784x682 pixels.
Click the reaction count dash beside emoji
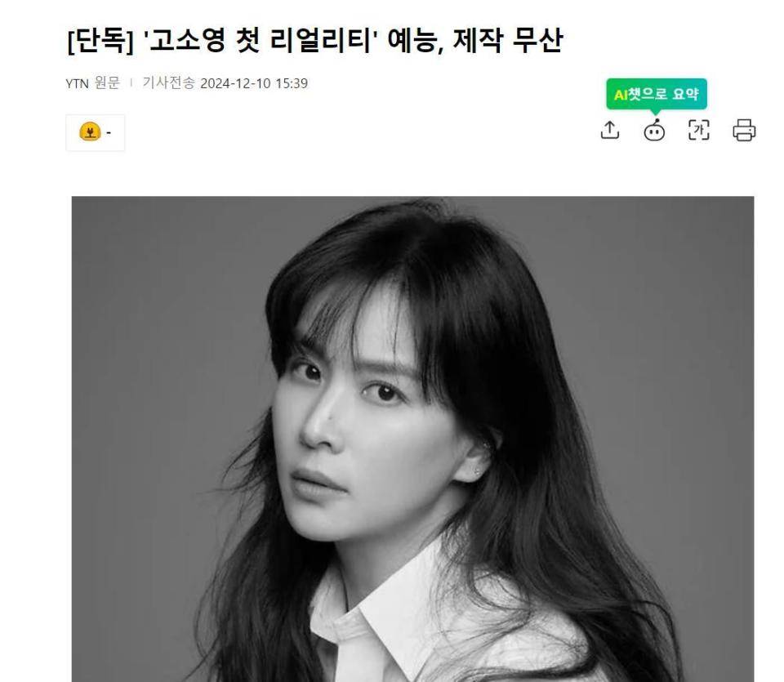click(109, 132)
